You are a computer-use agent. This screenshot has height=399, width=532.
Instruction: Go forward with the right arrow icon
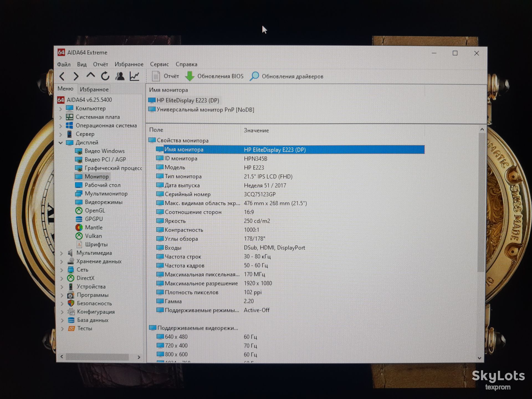[76, 76]
